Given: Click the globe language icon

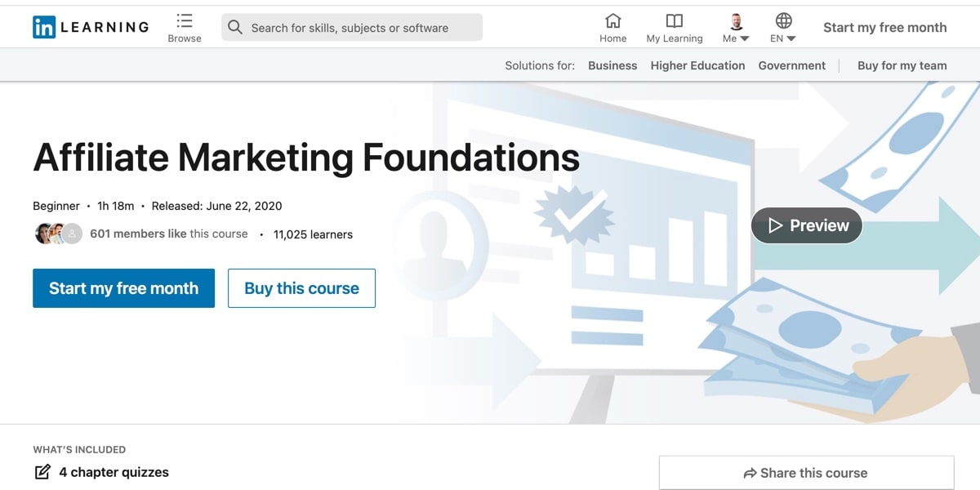Looking at the screenshot, I should click(783, 20).
